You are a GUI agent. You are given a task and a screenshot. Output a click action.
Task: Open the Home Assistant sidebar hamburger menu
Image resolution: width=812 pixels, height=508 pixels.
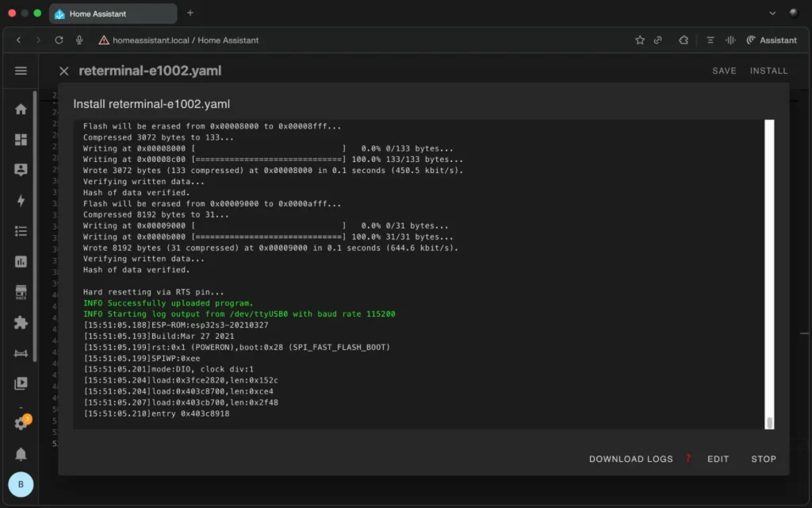pos(21,71)
